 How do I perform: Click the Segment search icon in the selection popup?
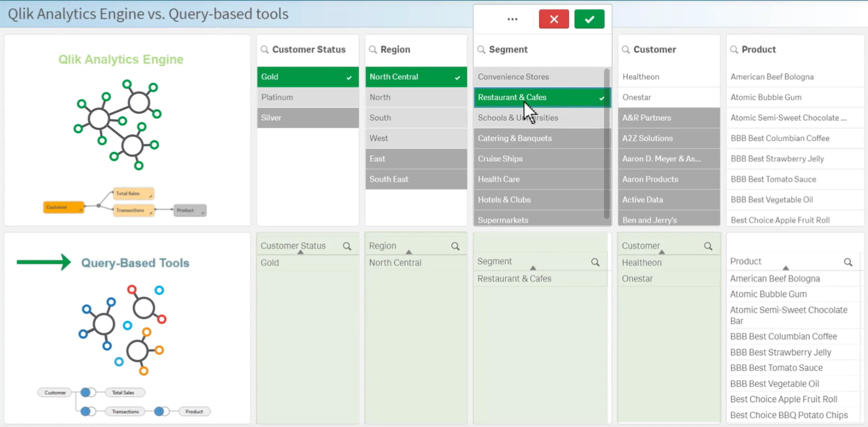pyautogui.click(x=481, y=50)
